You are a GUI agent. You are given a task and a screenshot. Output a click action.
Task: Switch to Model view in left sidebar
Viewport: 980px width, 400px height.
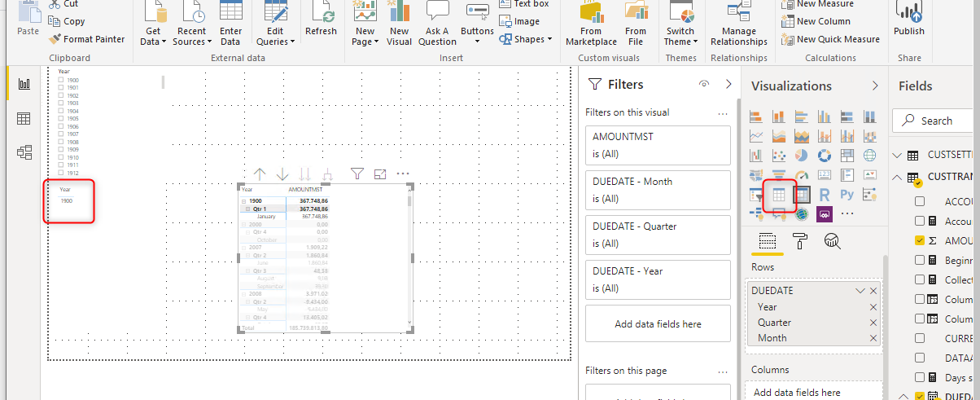(x=24, y=152)
